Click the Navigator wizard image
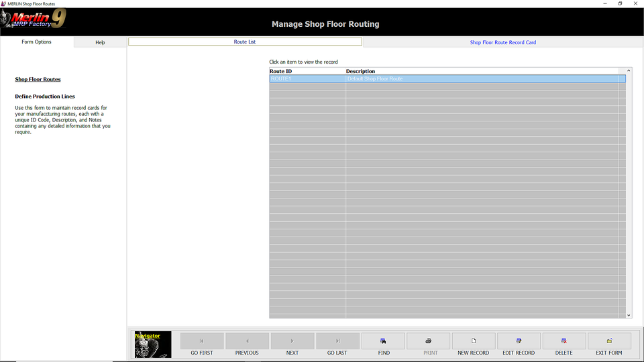This screenshot has width=644, height=362. (x=153, y=345)
